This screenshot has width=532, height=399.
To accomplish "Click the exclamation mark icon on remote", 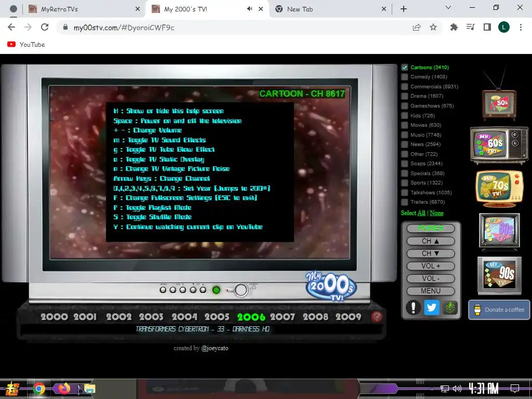I will tap(413, 308).
